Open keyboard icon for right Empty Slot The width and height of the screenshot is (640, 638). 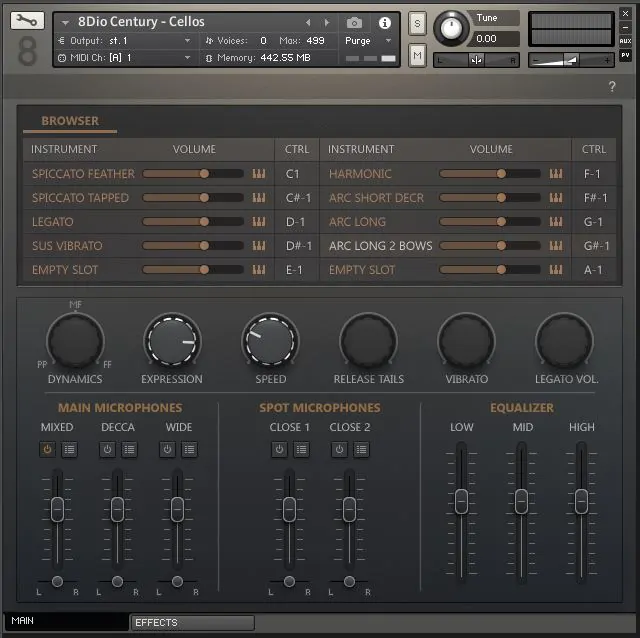coord(556,270)
